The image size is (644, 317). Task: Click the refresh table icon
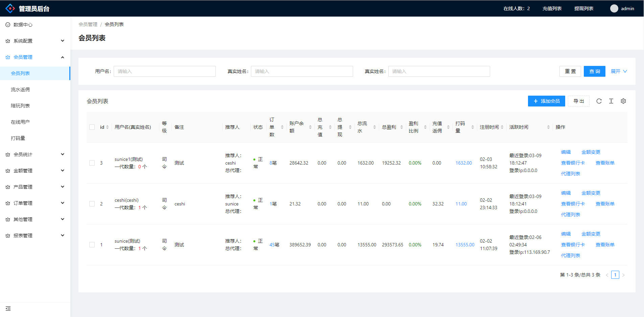click(599, 101)
